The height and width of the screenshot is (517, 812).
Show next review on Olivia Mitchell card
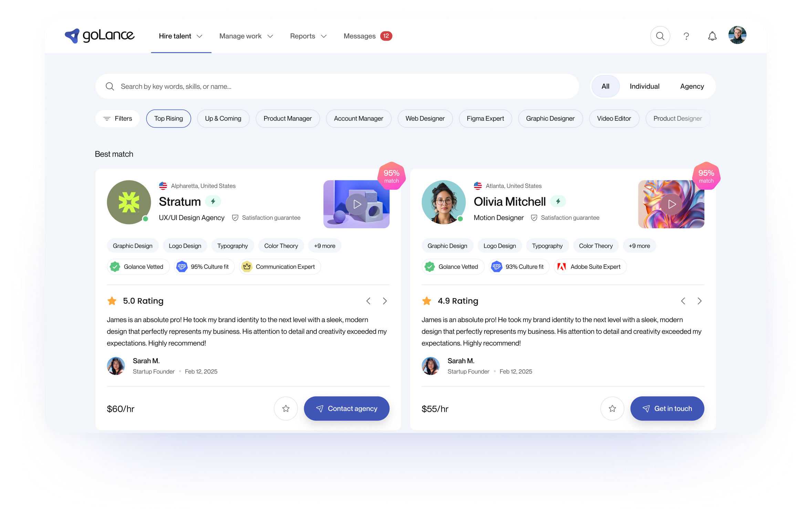point(699,301)
